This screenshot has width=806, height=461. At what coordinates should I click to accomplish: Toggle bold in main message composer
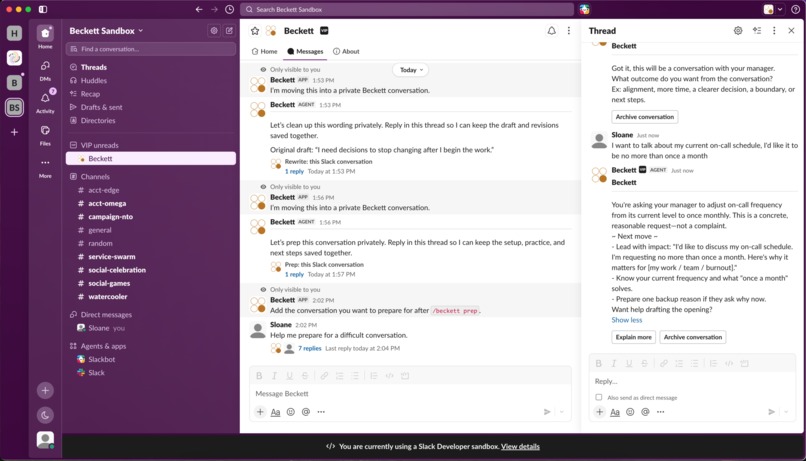259,376
